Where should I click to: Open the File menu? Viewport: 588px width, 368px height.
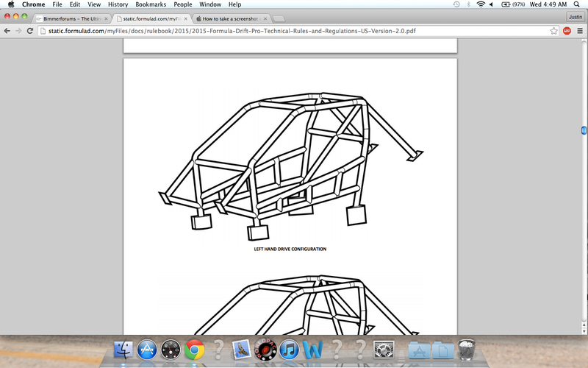coord(57,4)
